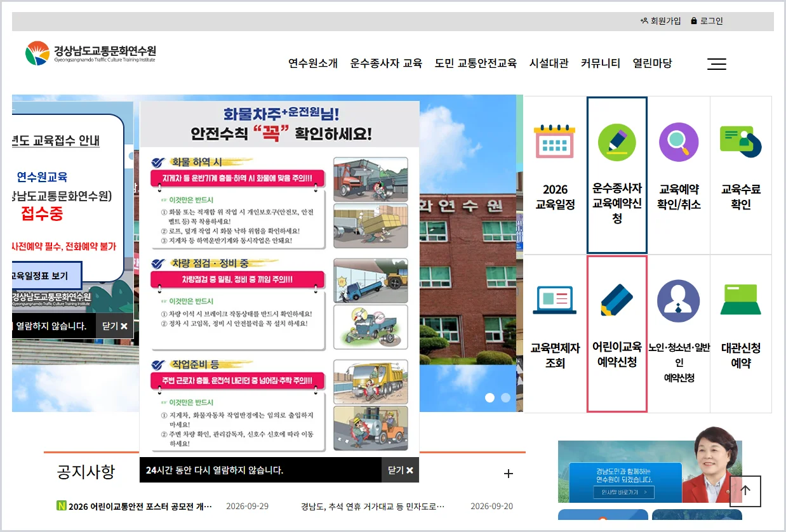Click the 로그인 link
The height and width of the screenshot is (532, 786).
click(x=707, y=21)
